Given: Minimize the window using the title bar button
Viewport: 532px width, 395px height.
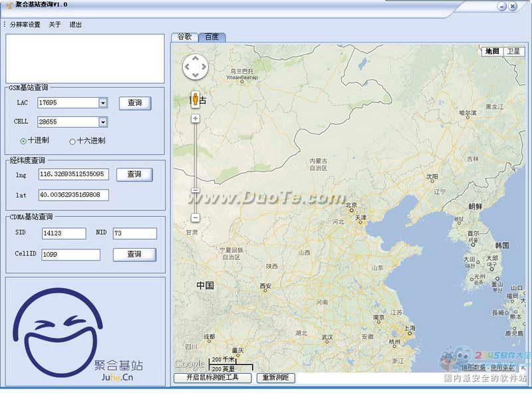Looking at the screenshot, I should point(502,7).
